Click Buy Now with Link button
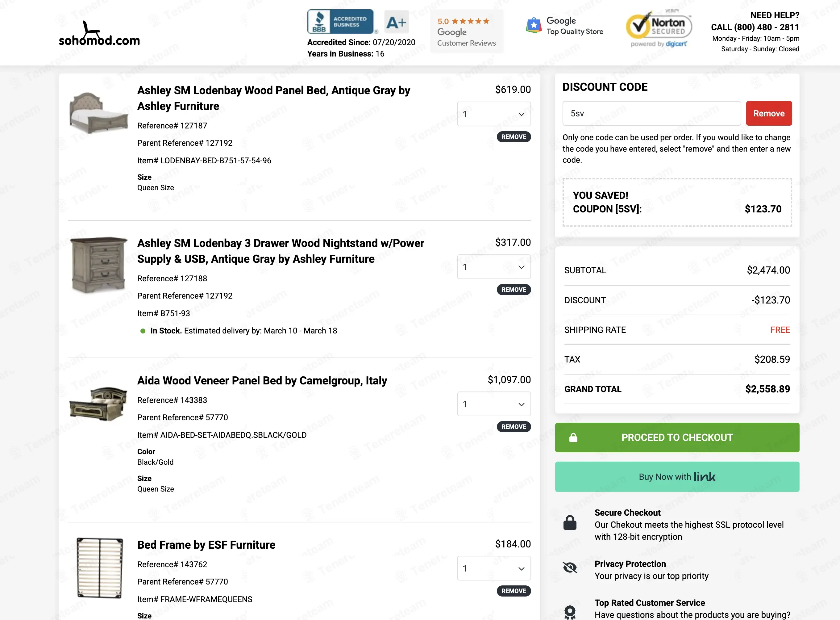Image resolution: width=840 pixels, height=620 pixels. tap(677, 477)
